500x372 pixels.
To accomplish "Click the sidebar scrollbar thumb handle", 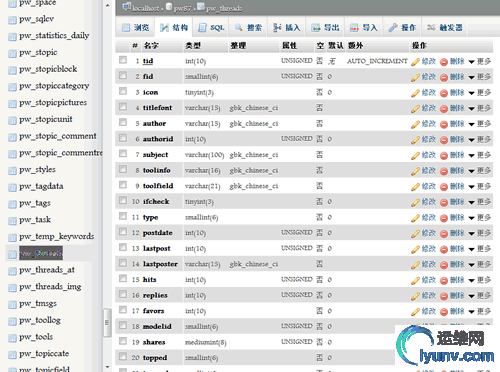I will click(x=107, y=323).
